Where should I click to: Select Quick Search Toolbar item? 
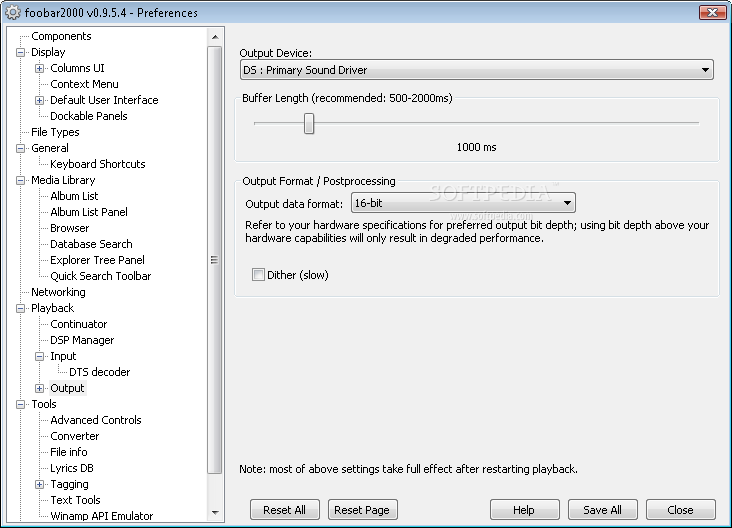click(100, 276)
